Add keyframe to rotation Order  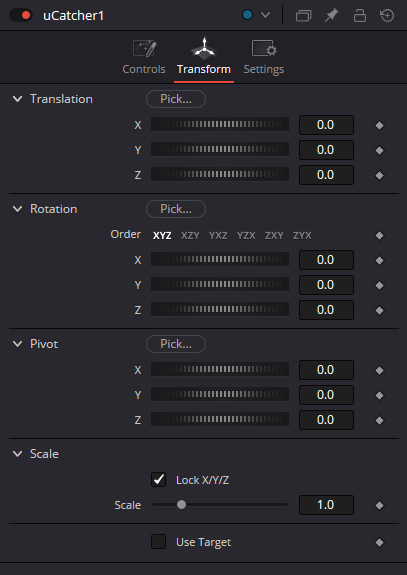(380, 235)
